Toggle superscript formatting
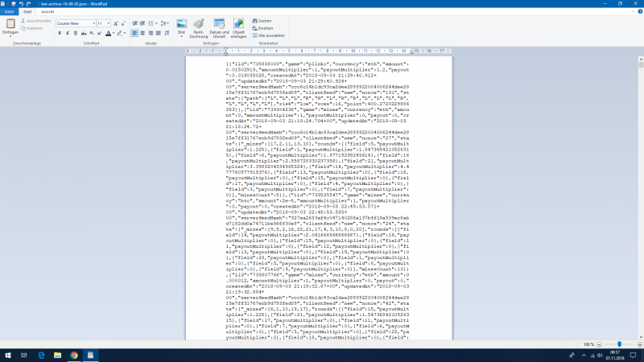 (99, 33)
